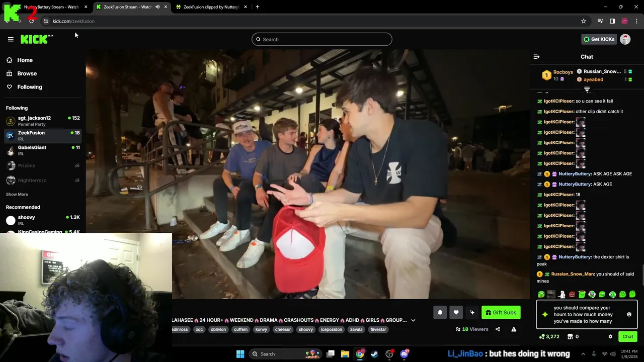Open offline Nighterrorz channel

click(x=43, y=180)
